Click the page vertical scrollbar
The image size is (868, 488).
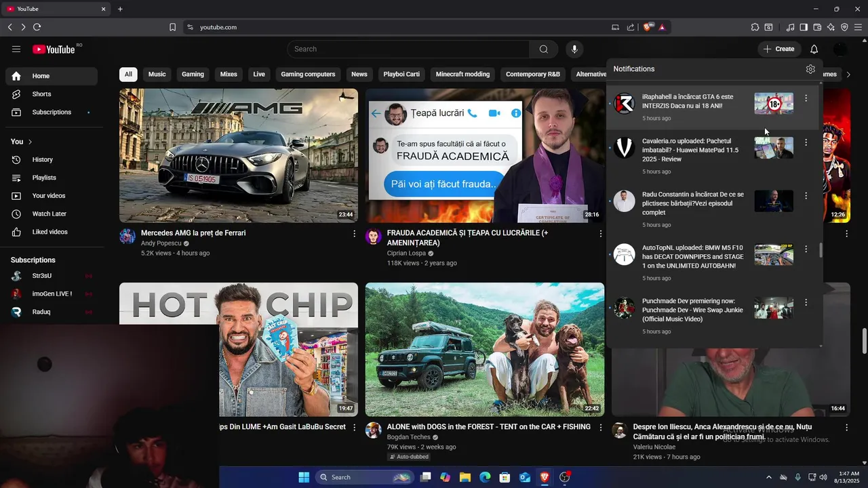(x=865, y=342)
